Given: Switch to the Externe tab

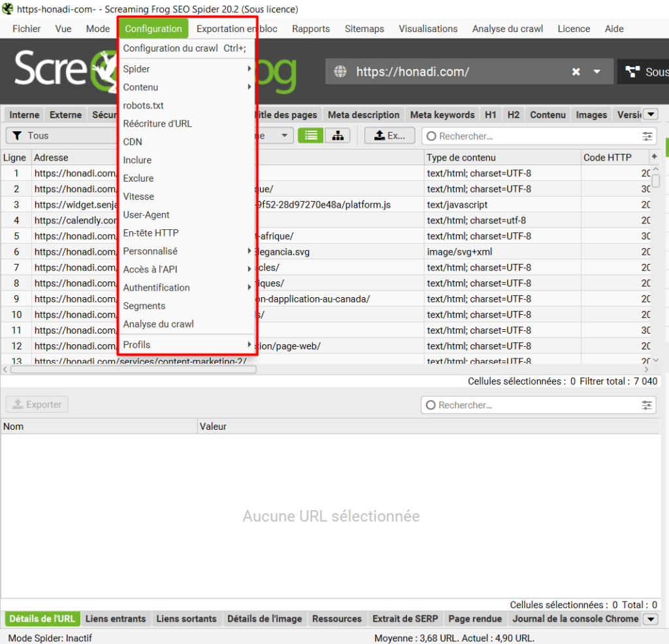Looking at the screenshot, I should (x=65, y=115).
